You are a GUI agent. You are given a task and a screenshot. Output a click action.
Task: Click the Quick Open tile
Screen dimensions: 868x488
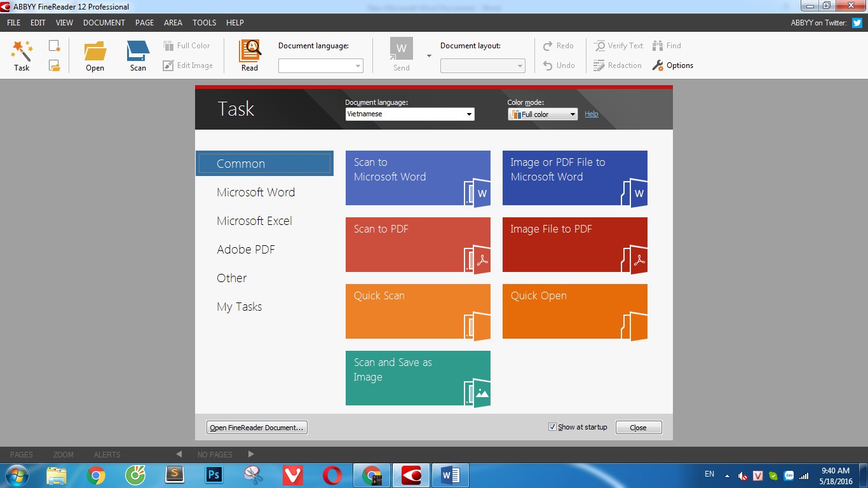[x=574, y=311]
